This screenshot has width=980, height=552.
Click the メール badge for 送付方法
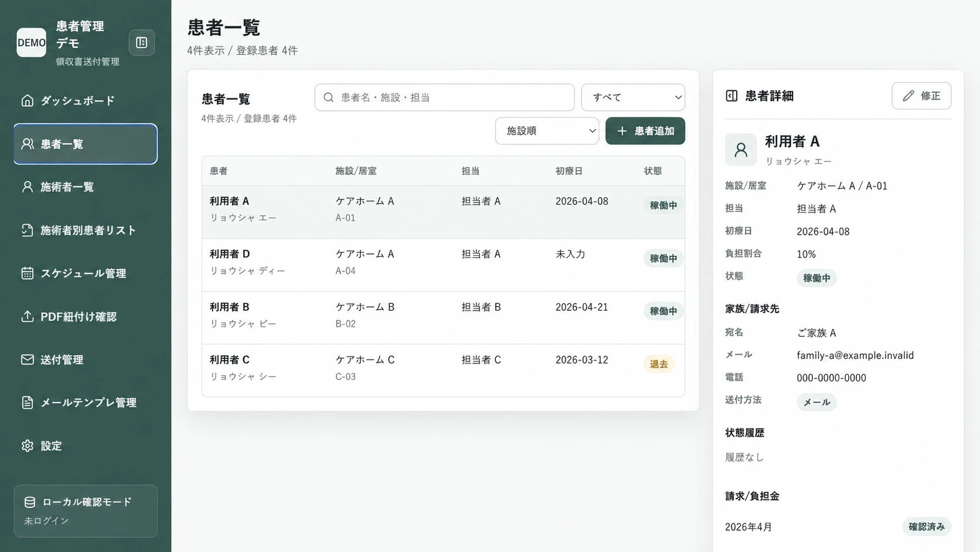pos(816,402)
